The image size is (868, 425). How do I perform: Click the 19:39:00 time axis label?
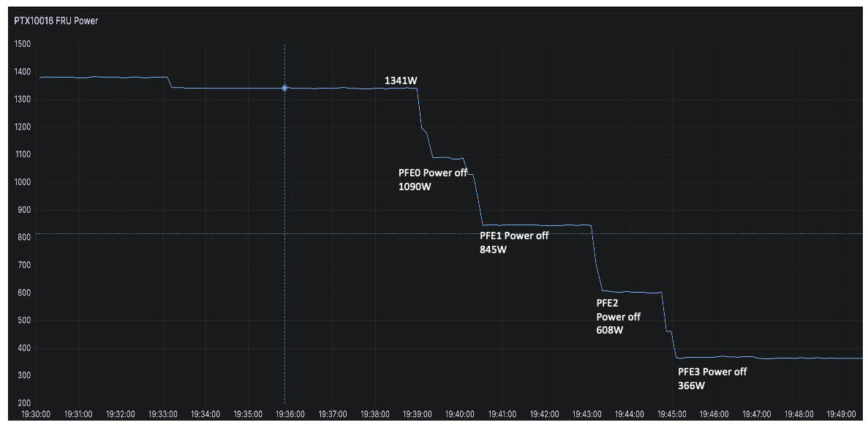[x=418, y=414]
